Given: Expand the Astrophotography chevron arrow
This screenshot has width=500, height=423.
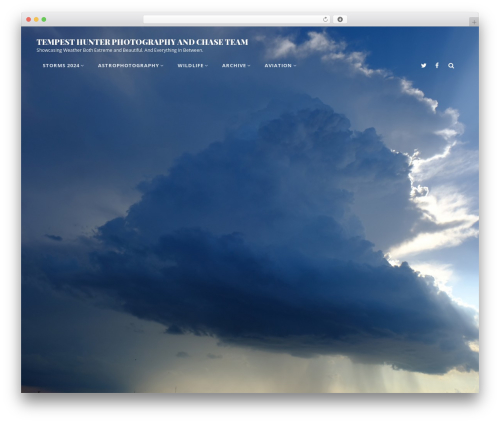Looking at the screenshot, I should pos(162,66).
